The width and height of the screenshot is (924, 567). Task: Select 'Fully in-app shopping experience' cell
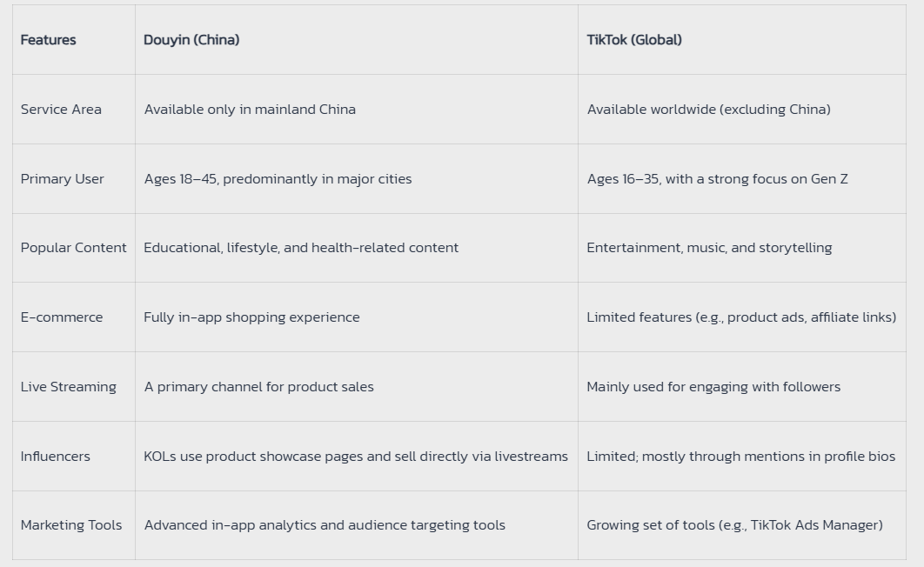tap(251, 317)
